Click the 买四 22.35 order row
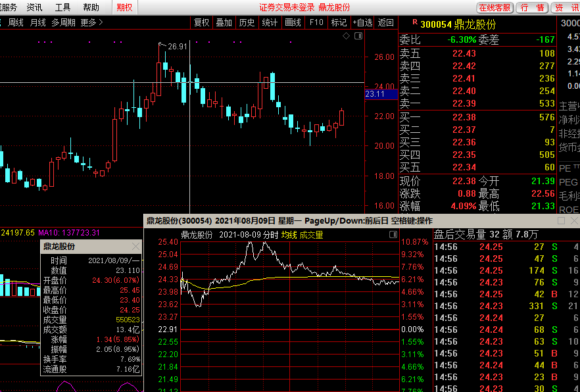This screenshot has height=392, width=580. [477, 155]
